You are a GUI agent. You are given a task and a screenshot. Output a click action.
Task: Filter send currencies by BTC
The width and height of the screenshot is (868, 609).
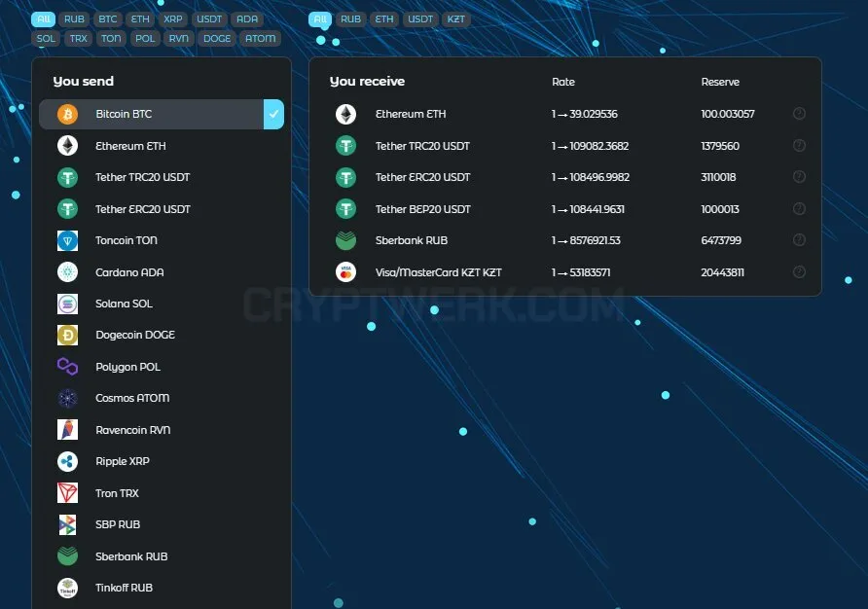(x=107, y=18)
